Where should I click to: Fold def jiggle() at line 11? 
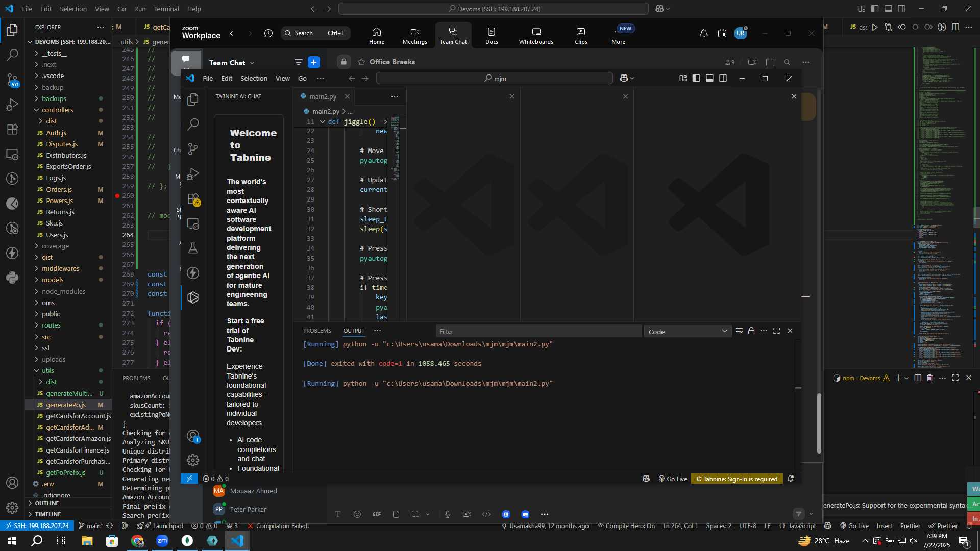click(x=322, y=122)
